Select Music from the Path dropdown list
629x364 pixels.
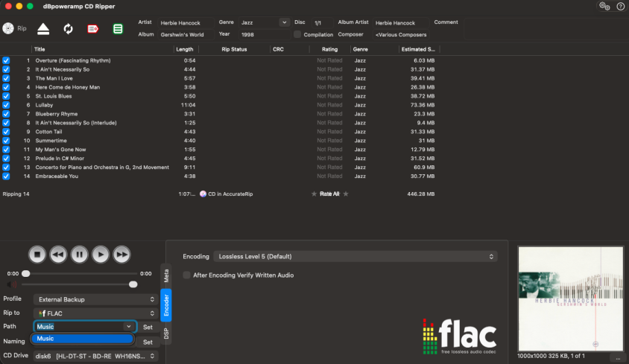(x=82, y=339)
